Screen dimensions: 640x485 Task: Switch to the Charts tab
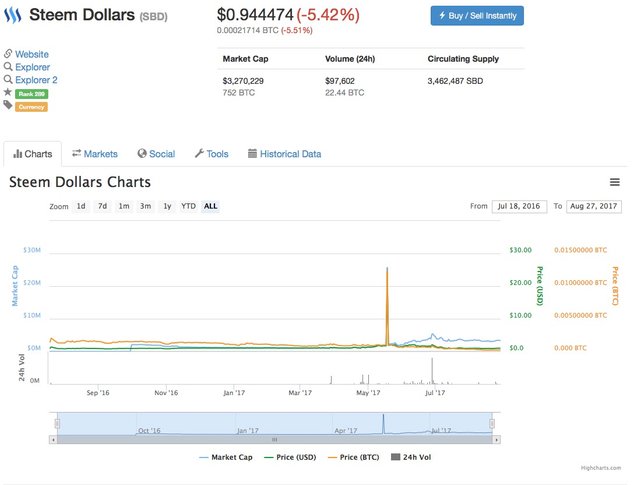(x=33, y=154)
